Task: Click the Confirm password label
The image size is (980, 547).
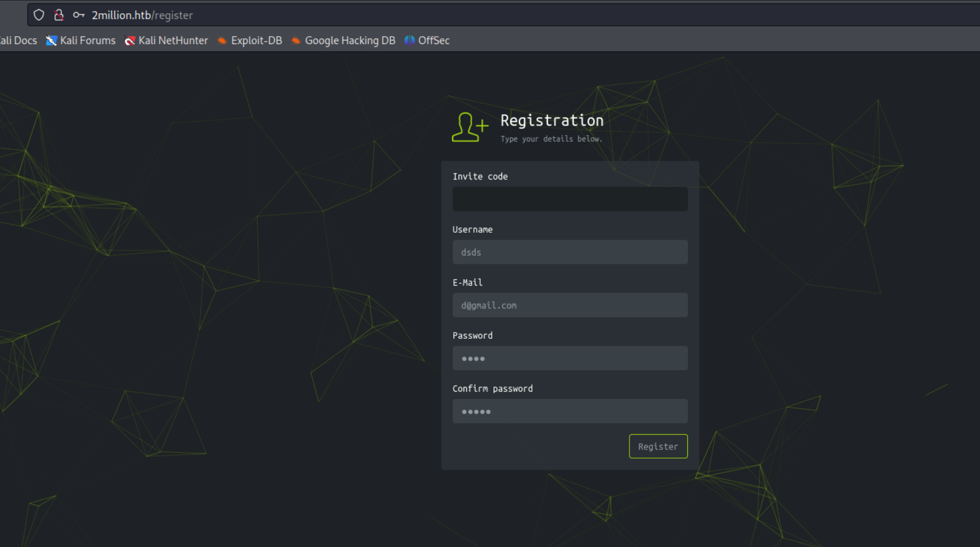Action: coord(492,389)
